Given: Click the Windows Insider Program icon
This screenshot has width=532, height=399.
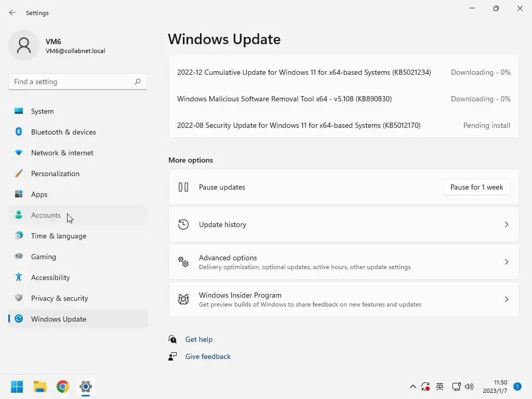Looking at the screenshot, I should (x=183, y=299).
